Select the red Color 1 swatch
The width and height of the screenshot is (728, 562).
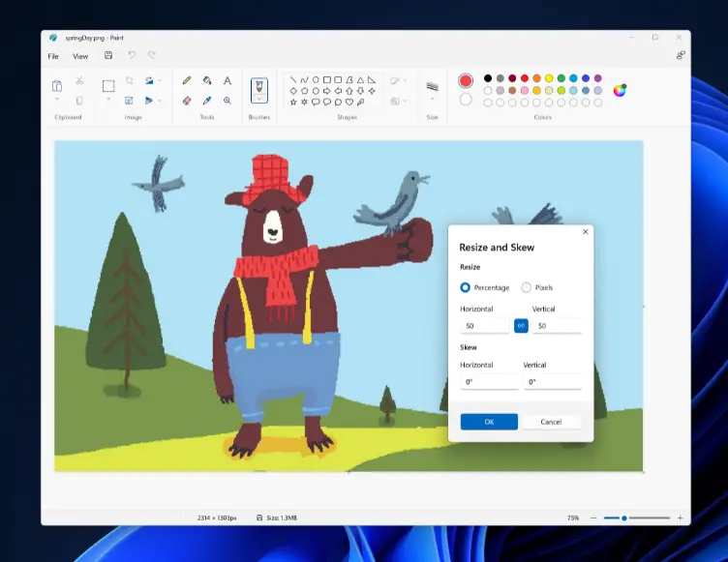[x=466, y=80]
